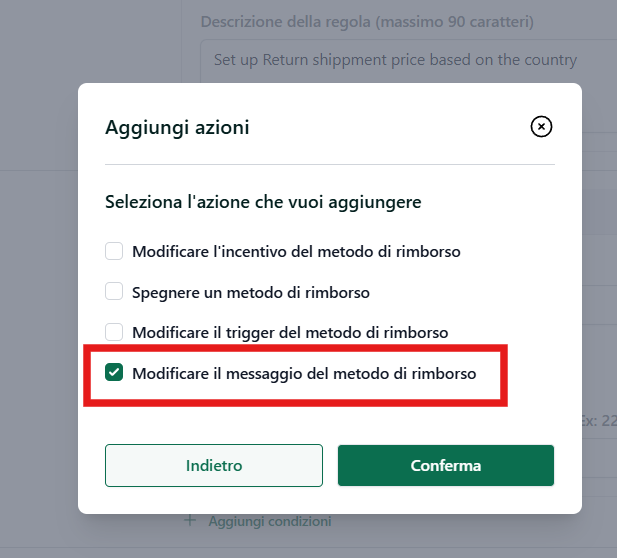Enable Modificare l'incentivo del metodo di rimborso checkbox
This screenshot has width=617, height=558.
coord(114,251)
